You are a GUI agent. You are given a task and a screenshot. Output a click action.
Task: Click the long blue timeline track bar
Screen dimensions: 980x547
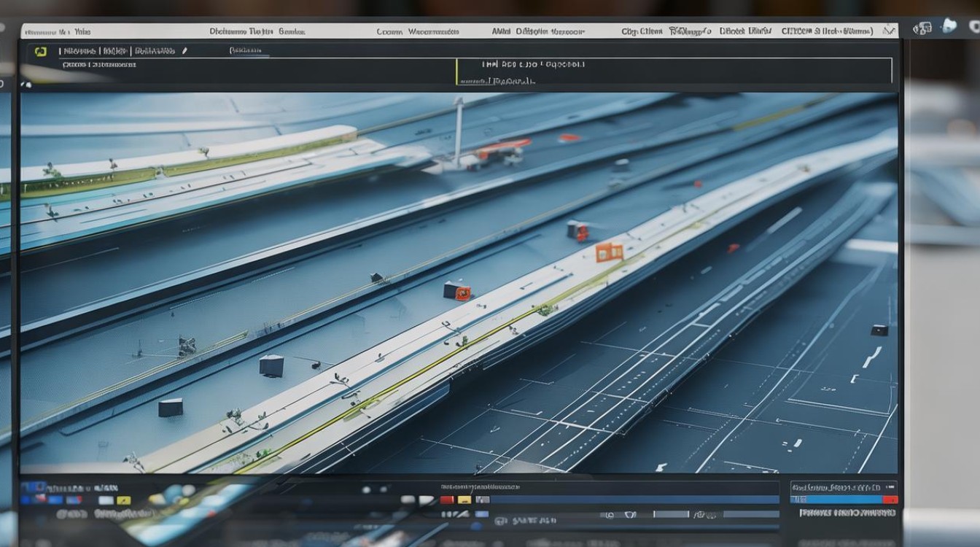point(634,500)
